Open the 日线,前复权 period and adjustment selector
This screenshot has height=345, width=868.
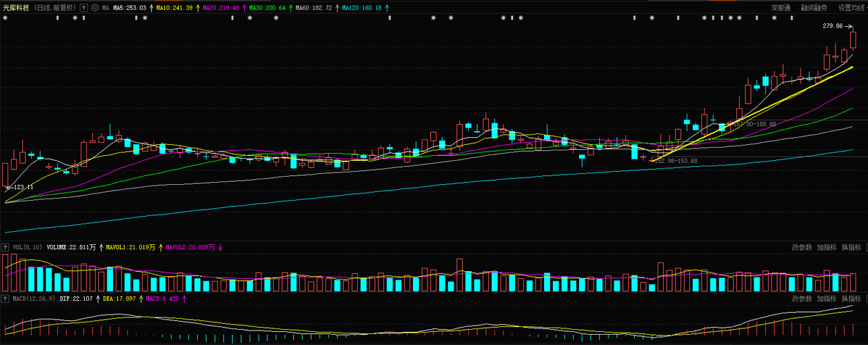click(55, 8)
